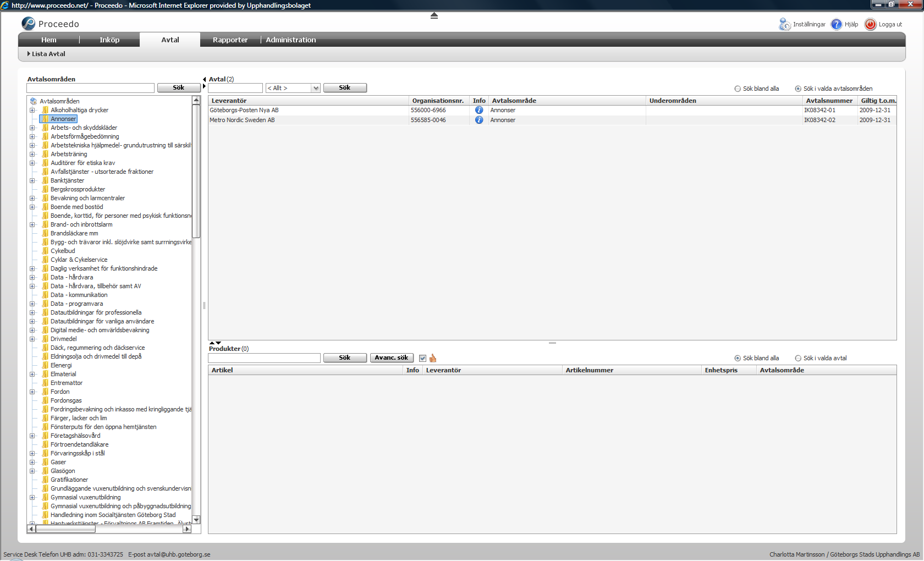Focus the Avtal search text field

tap(235, 88)
